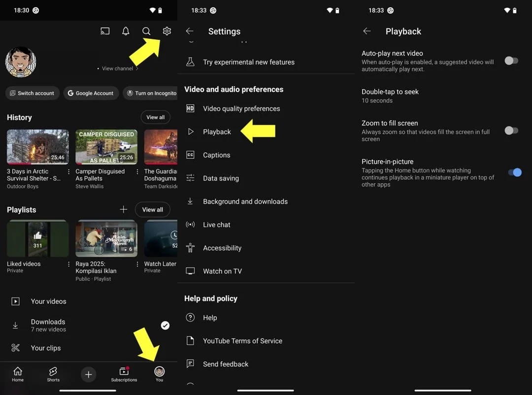Go to You tab
The image size is (532, 395).
point(160,374)
